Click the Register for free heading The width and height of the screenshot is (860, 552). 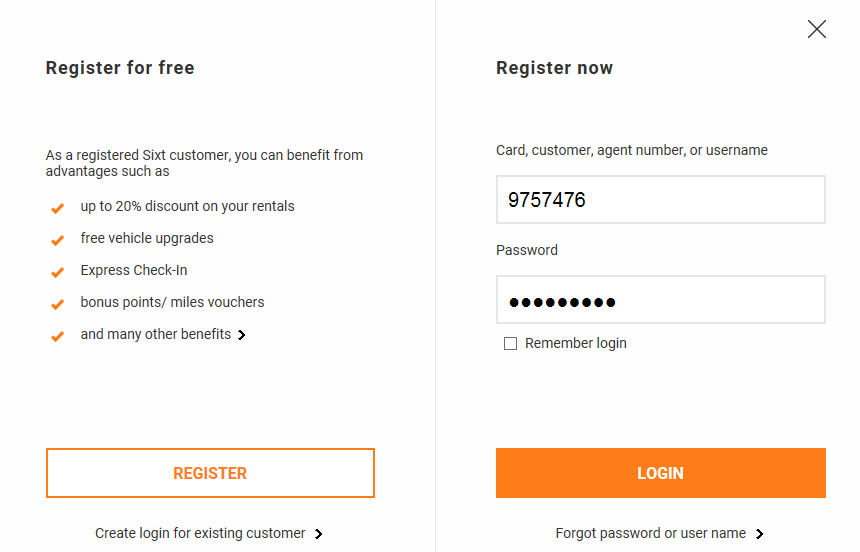(120, 68)
